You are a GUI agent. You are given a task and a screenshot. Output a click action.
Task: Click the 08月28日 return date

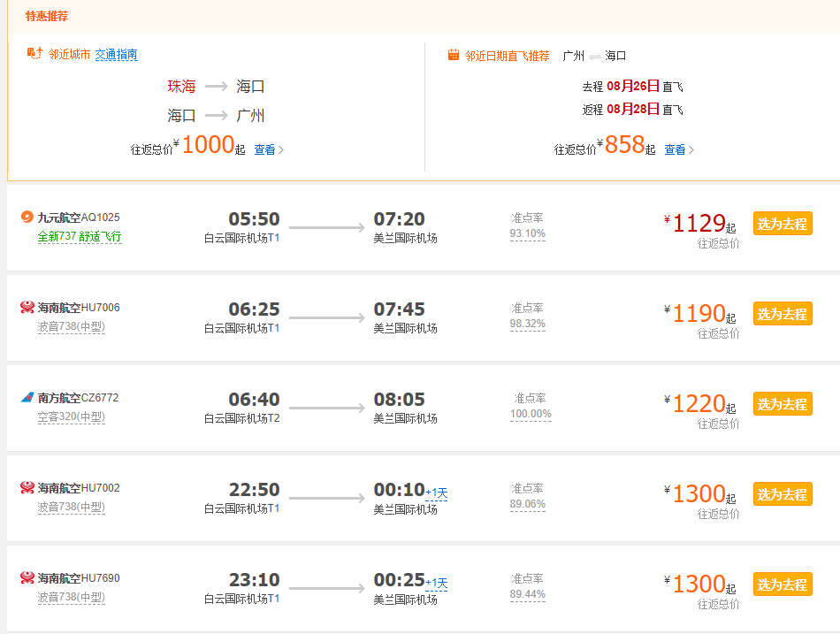pos(633,110)
